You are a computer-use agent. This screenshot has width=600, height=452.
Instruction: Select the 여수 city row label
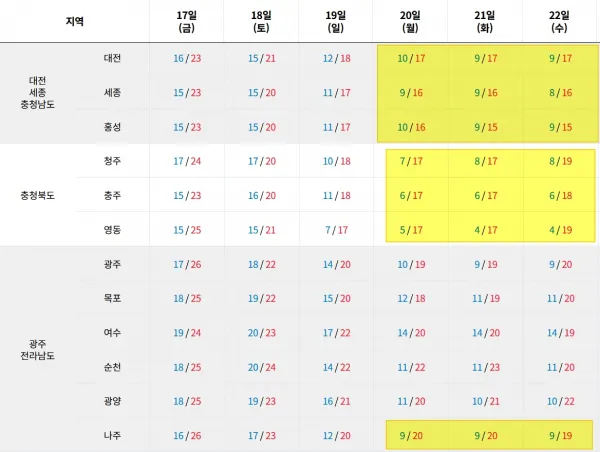(112, 332)
